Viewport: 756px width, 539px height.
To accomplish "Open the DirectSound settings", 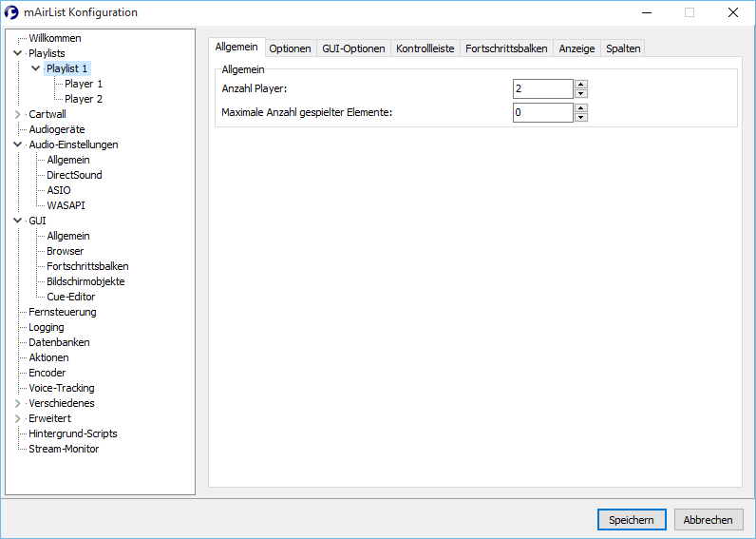I will click(x=74, y=175).
